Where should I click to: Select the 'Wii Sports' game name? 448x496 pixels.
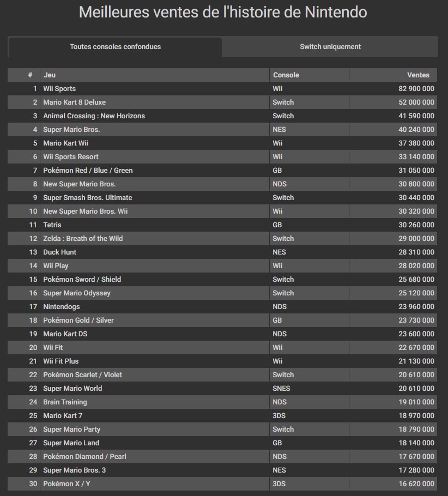tap(59, 88)
